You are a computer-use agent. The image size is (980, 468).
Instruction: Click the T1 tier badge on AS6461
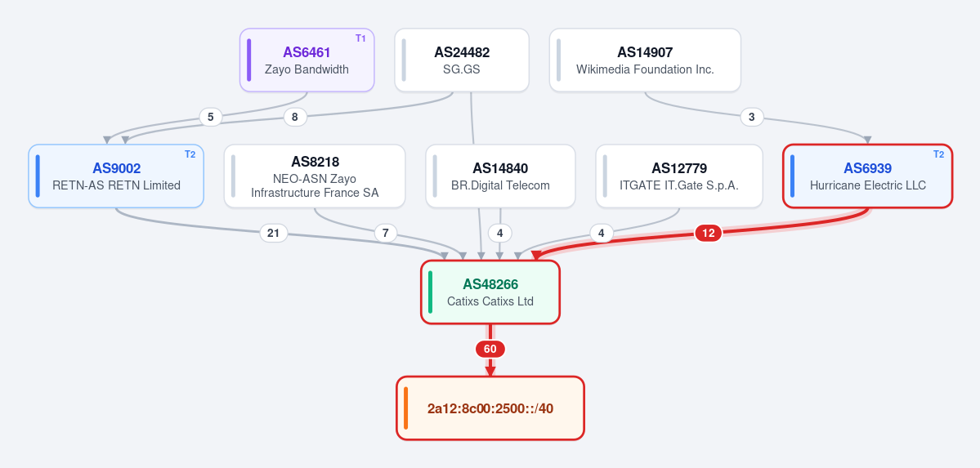point(360,38)
